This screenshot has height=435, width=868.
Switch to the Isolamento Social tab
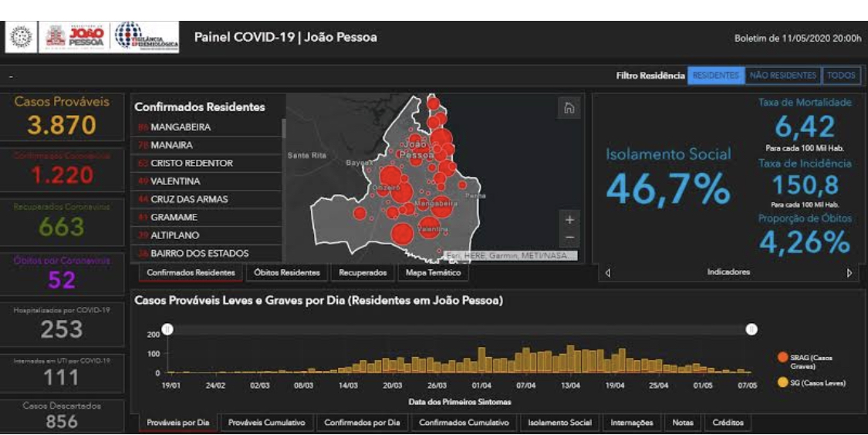[559, 423]
